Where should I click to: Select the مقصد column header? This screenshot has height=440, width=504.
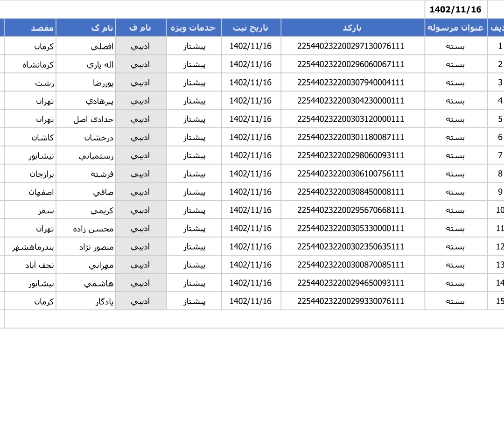[x=31, y=28]
